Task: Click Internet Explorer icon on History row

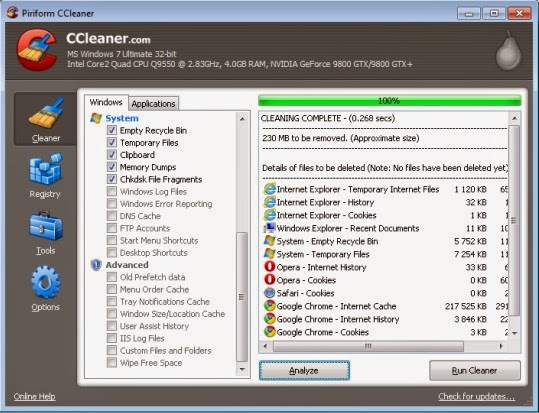Action: [270, 202]
